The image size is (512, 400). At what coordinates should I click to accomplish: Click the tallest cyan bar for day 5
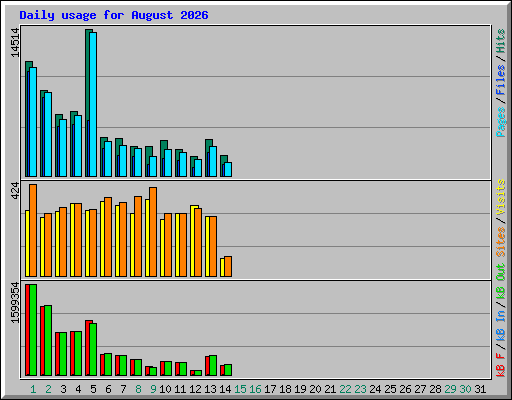click(x=93, y=104)
